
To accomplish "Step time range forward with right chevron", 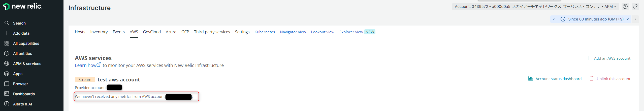I will pos(635,19).
